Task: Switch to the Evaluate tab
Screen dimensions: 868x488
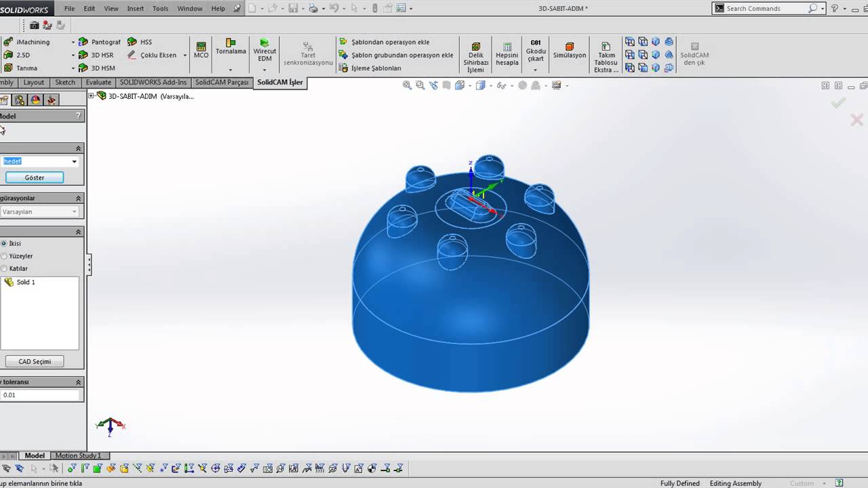Action: point(98,83)
